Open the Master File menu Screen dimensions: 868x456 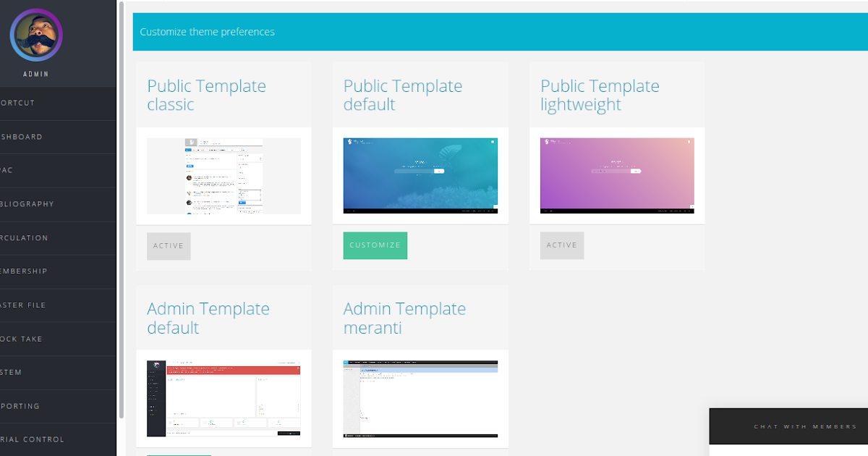29,305
